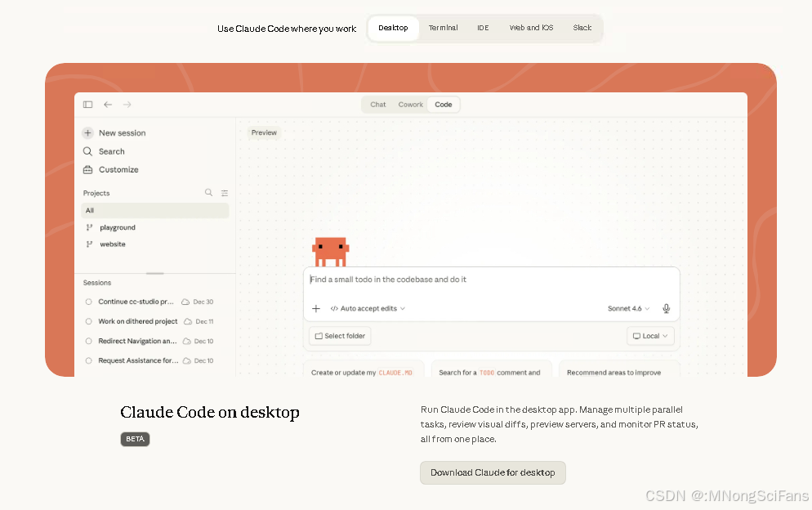
Task: Switch to the IDE tab
Action: click(x=483, y=28)
